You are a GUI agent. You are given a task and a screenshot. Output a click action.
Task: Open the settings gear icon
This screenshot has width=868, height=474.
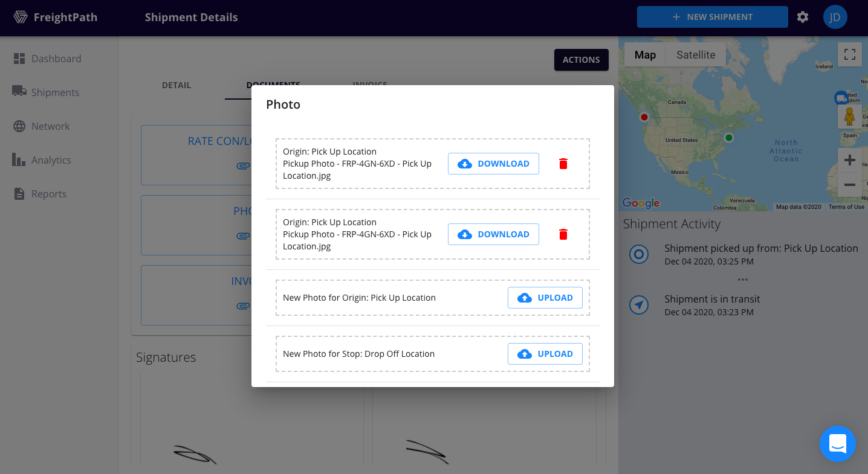click(x=803, y=17)
